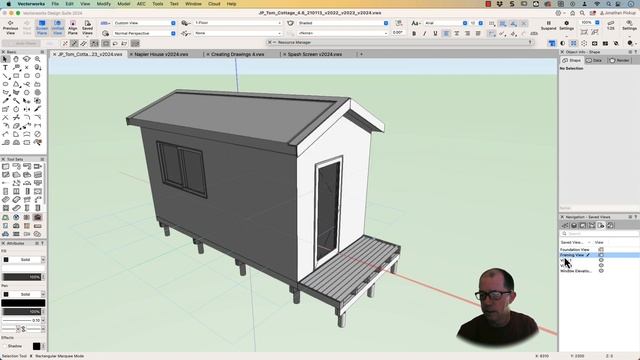Screen dimensions: 640x360
Task: Select the Pan hand tool
Action: tap(16, 59)
